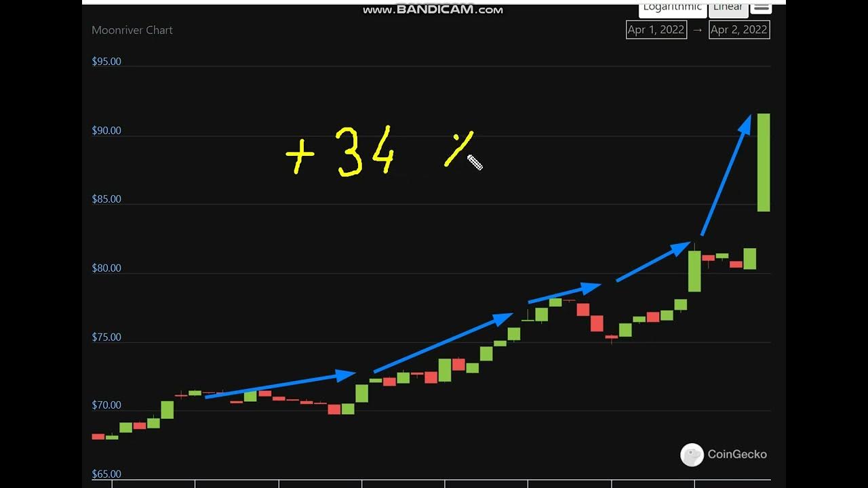This screenshot has height=488, width=868.
Task: Select the tallest green candle near $90
Action: click(764, 163)
